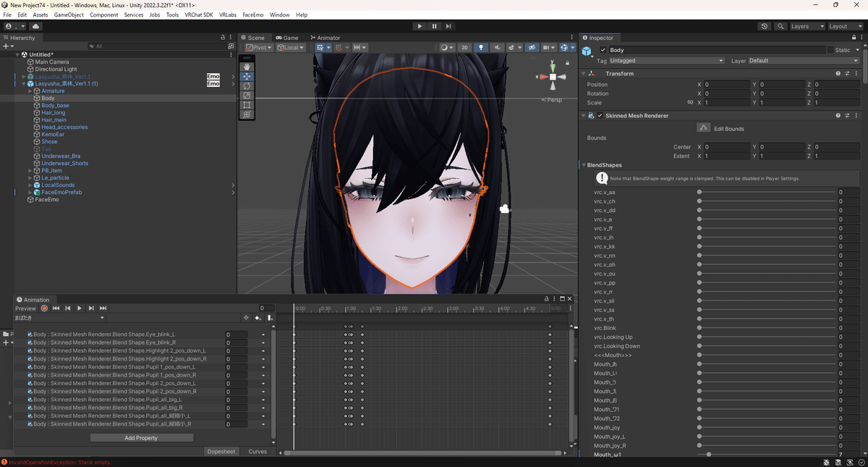Switch to Dopesheet view
868x467 pixels.
point(221,451)
